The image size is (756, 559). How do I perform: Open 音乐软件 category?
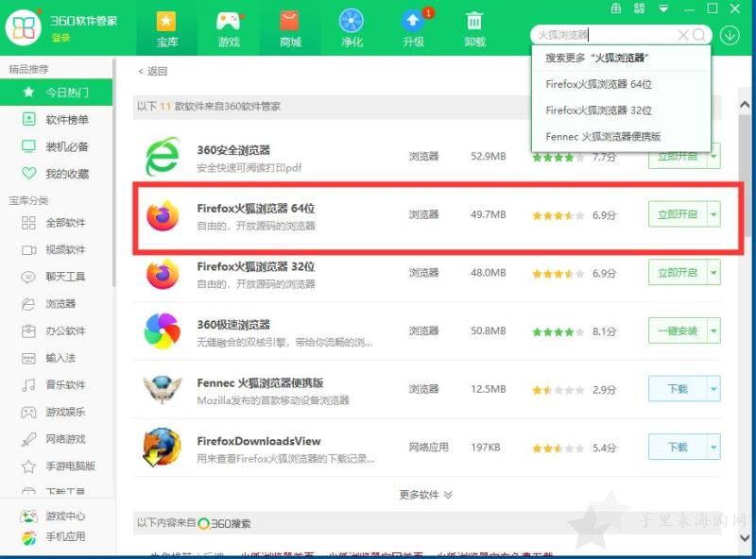tap(56, 385)
